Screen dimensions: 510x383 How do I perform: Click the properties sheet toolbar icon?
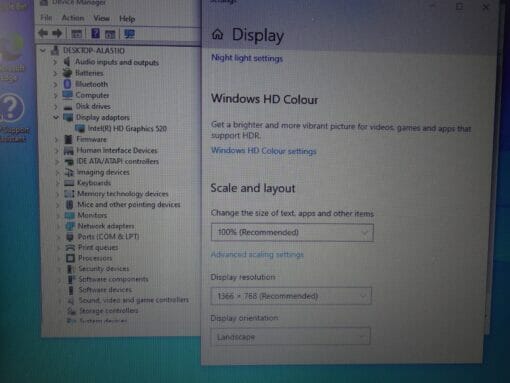coord(110,34)
